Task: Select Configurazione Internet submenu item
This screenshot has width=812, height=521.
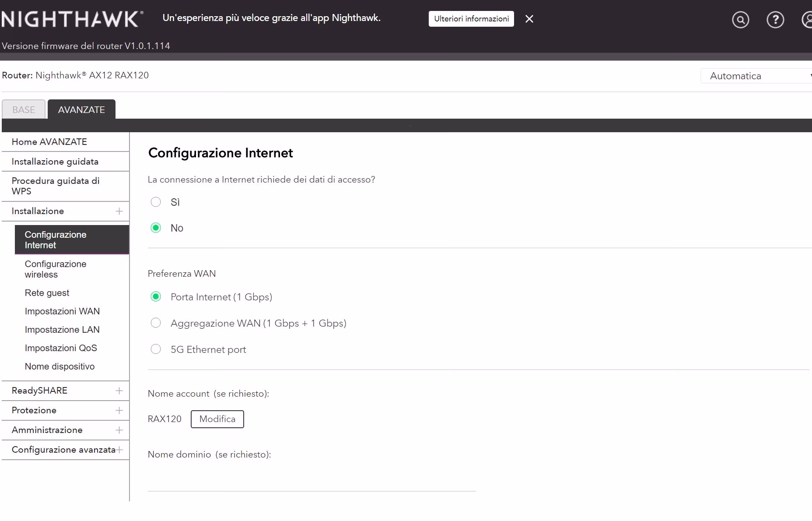Action: point(72,239)
